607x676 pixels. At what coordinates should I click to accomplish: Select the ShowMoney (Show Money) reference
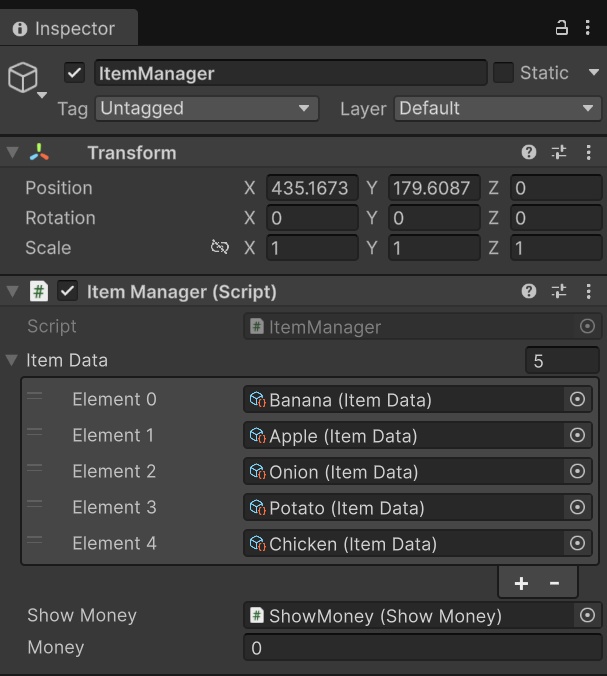[x=409, y=615]
